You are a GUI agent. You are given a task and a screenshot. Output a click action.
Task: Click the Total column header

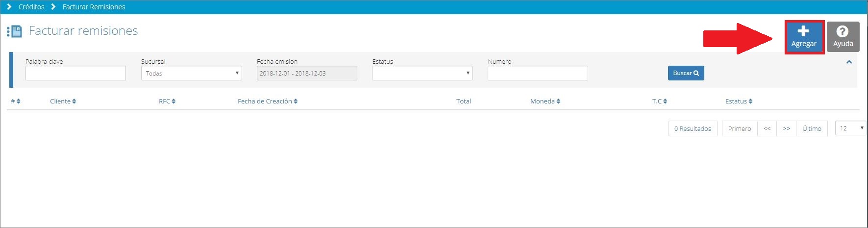pos(463,101)
